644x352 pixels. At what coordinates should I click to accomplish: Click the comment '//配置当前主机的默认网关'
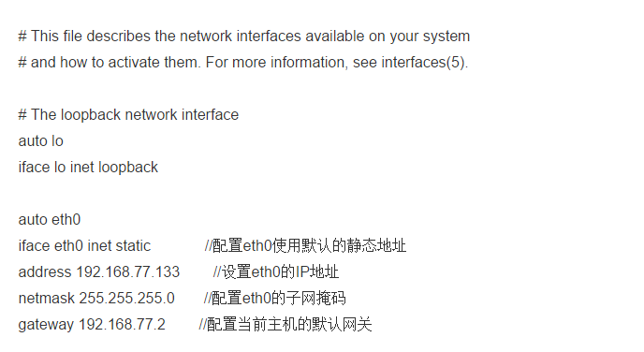[x=285, y=325]
